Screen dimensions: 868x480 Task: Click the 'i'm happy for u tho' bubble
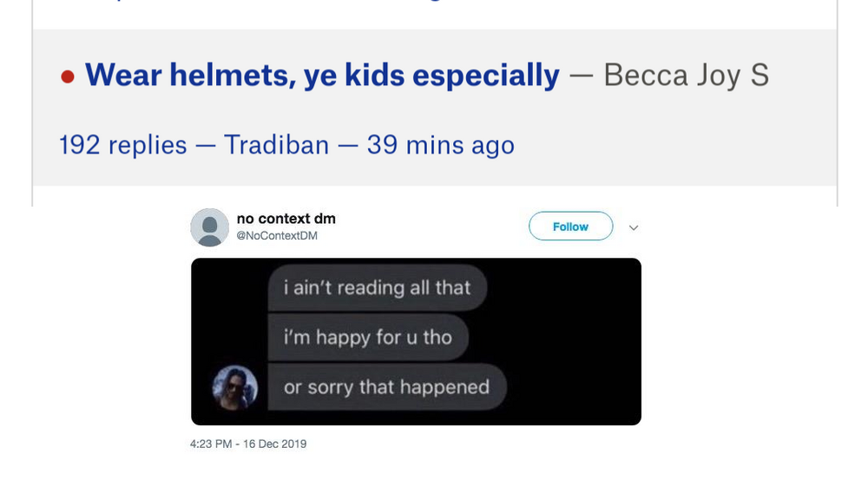coord(368,337)
